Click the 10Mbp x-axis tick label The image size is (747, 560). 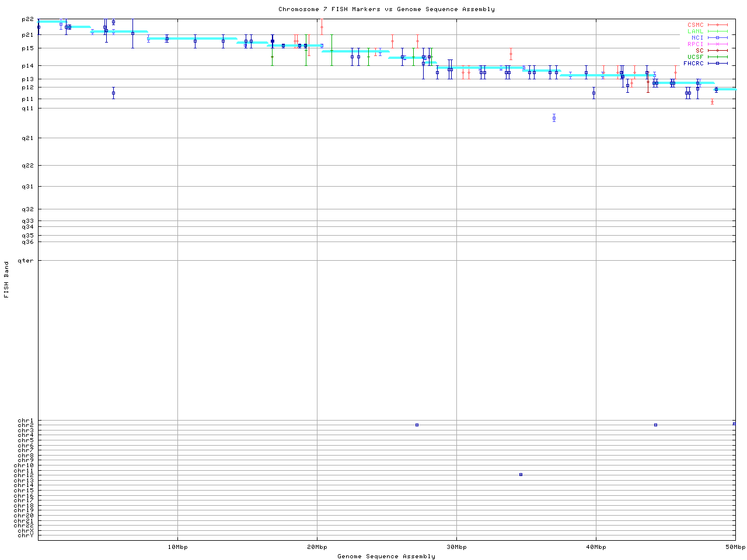pos(177,547)
